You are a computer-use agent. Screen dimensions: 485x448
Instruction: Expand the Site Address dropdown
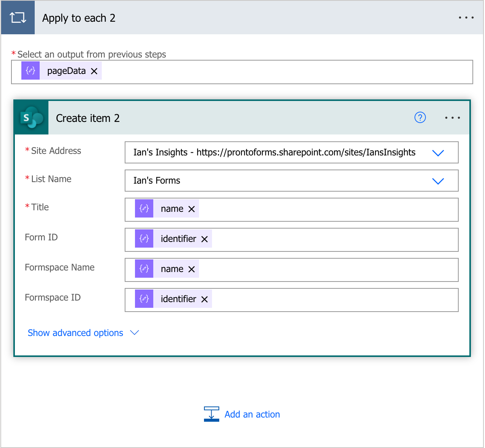click(x=438, y=153)
